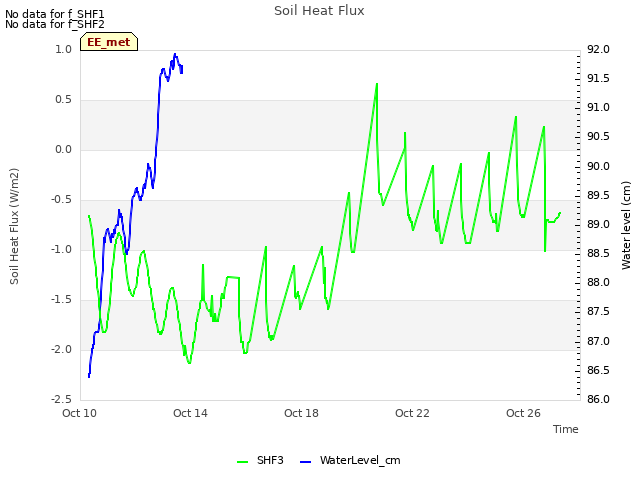Viewport: 640px width, 480px height.
Task: Toggle the SHF3 legend entry
Action: click(x=260, y=460)
